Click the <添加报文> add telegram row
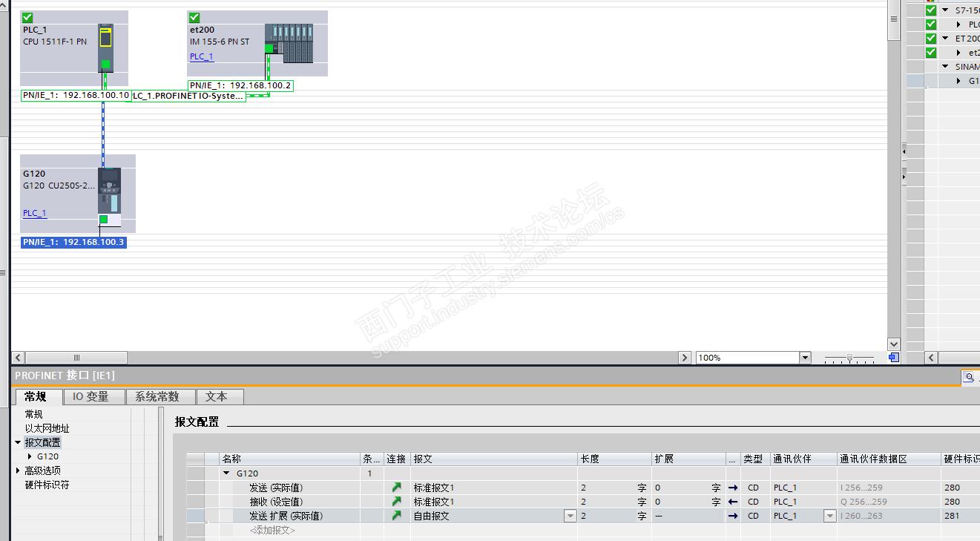Image resolution: width=980 pixels, height=541 pixels. pyautogui.click(x=272, y=531)
